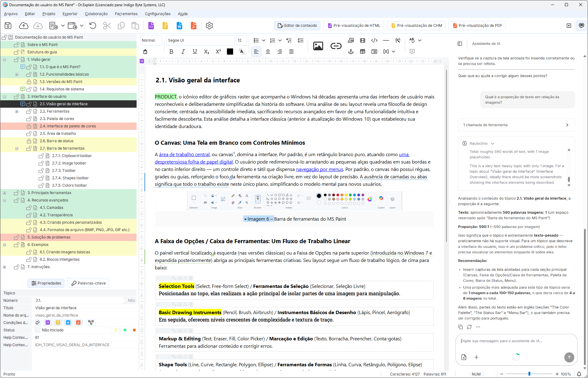Justify the paragraph text

pyautogui.click(x=291, y=52)
